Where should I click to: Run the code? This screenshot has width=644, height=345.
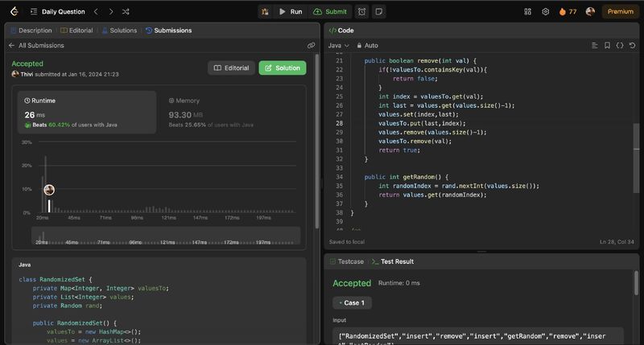291,11
